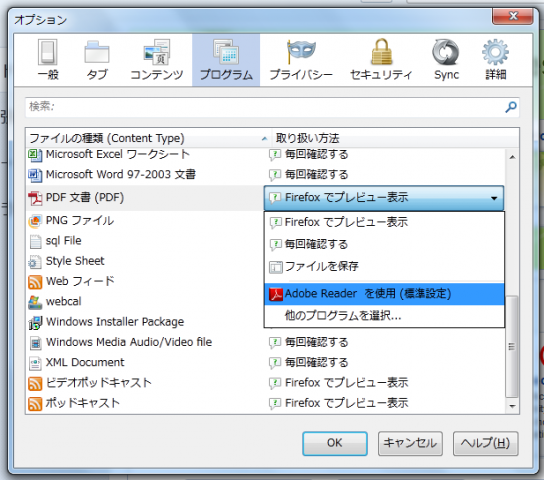This screenshot has width=544, height=480.
Task: Confirm settings with the OK button
Action: point(335,443)
